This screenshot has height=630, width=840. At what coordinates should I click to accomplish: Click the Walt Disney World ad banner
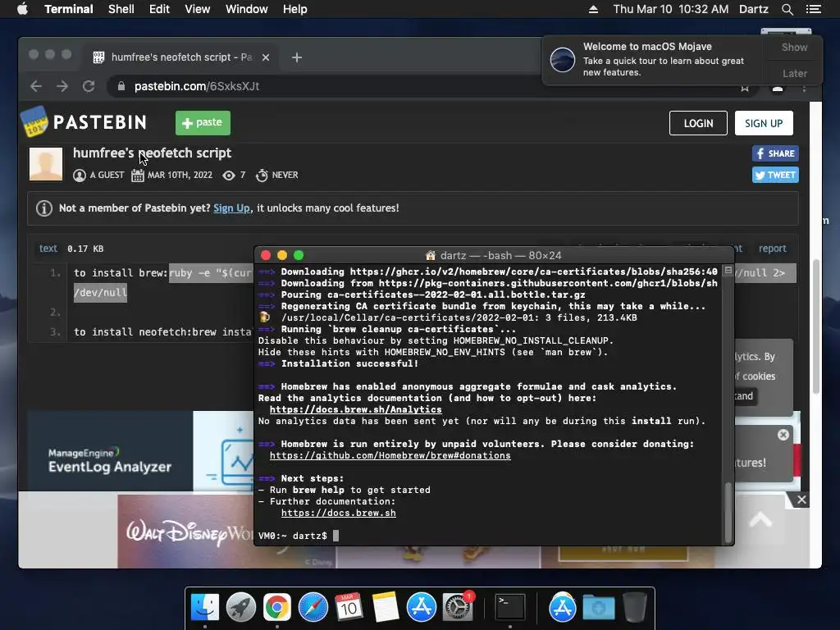pos(185,531)
